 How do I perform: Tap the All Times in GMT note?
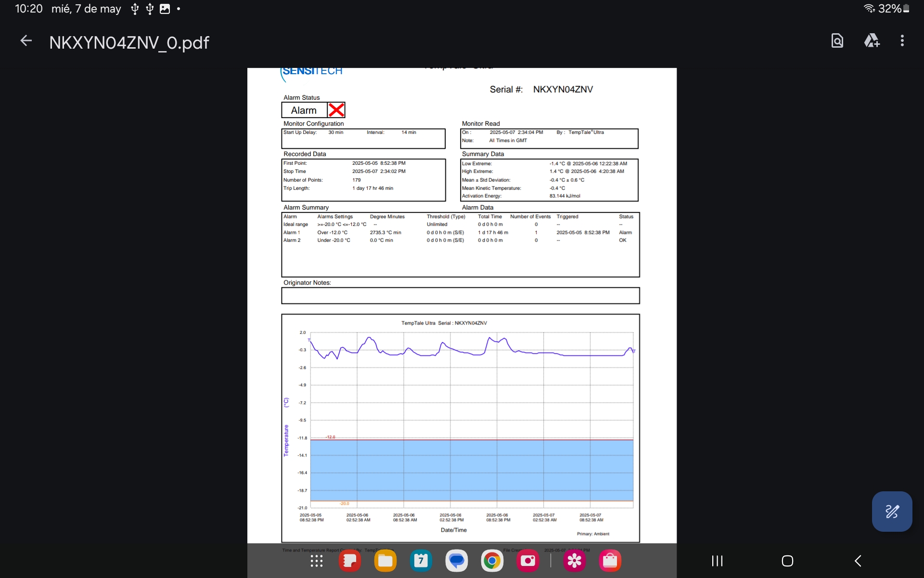[508, 141]
